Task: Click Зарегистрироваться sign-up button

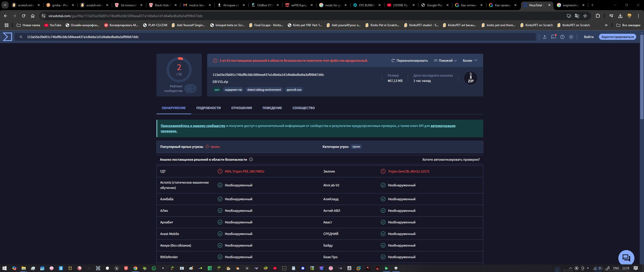Action: tap(617, 37)
